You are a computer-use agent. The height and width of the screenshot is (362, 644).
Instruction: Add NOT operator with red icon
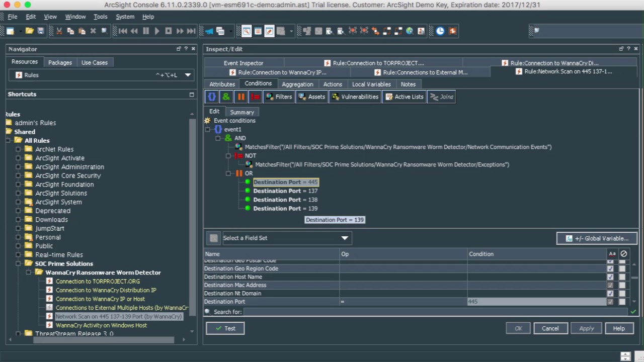pyautogui.click(x=256, y=97)
